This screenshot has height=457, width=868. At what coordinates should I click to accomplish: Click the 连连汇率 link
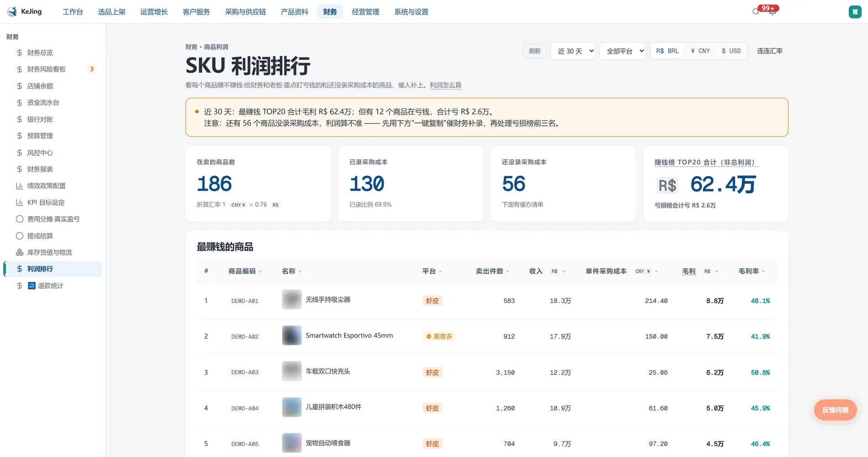coord(770,51)
